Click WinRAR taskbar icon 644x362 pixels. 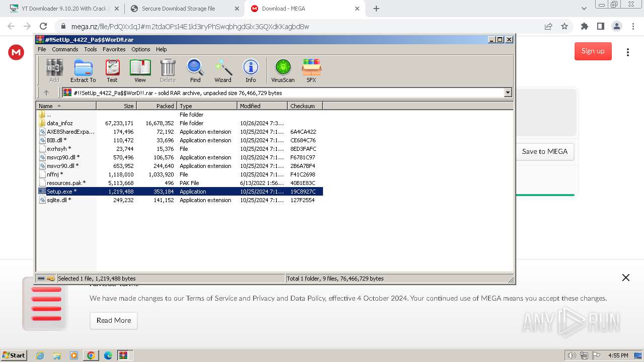(123, 355)
